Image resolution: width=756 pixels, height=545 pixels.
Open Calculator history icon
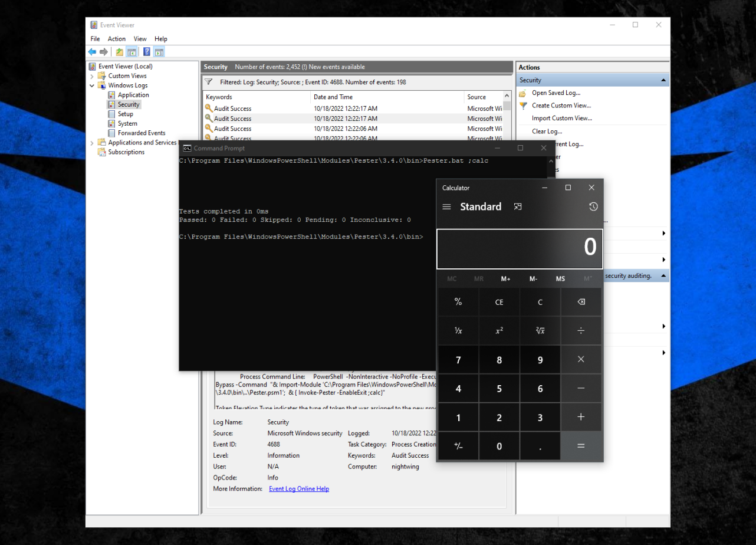coord(593,206)
